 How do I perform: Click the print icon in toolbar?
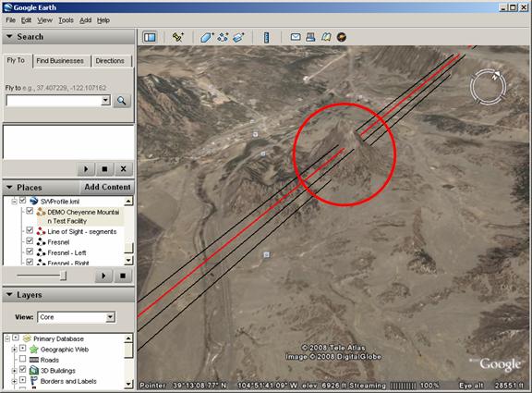coord(310,37)
